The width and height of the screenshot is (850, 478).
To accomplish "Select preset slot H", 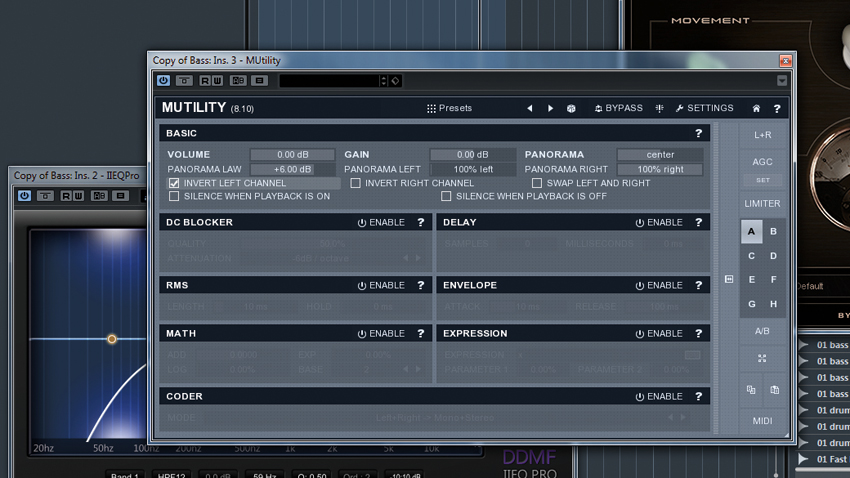I will [774, 304].
